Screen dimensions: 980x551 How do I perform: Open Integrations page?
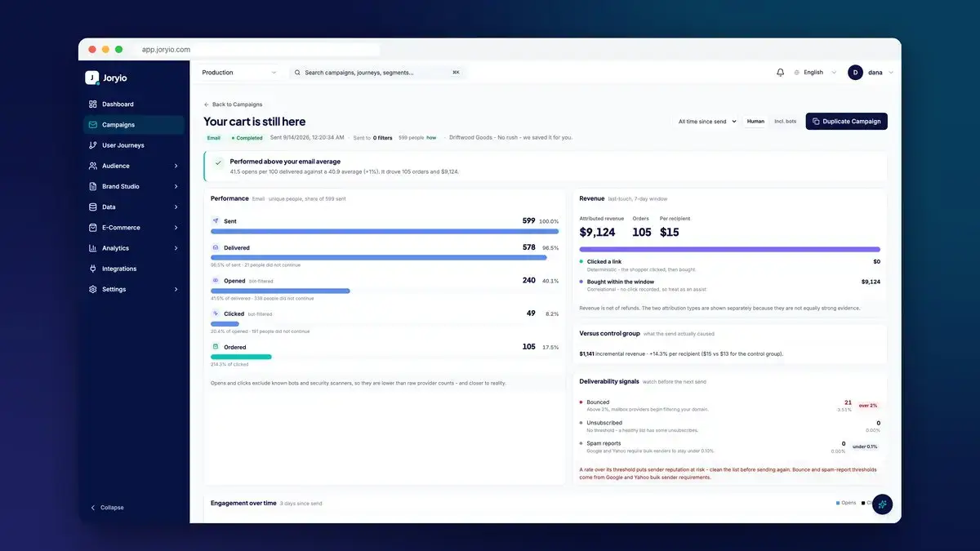click(x=134, y=269)
